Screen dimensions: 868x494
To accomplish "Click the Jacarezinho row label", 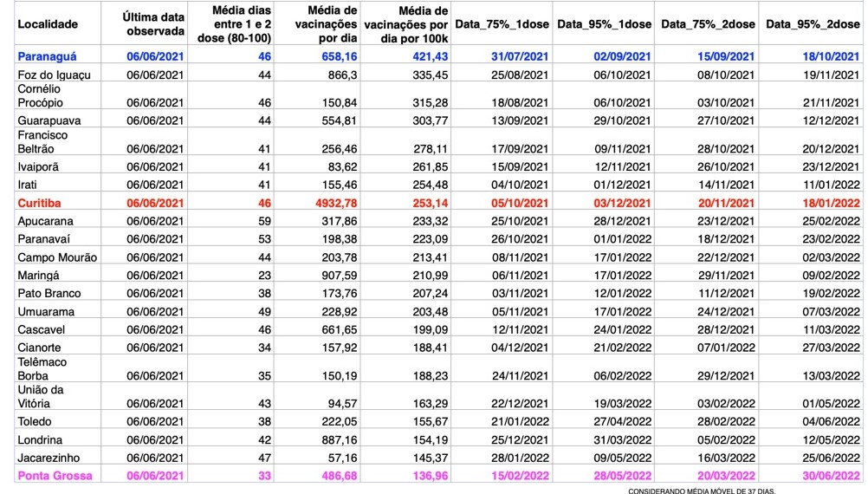I will [x=49, y=458].
